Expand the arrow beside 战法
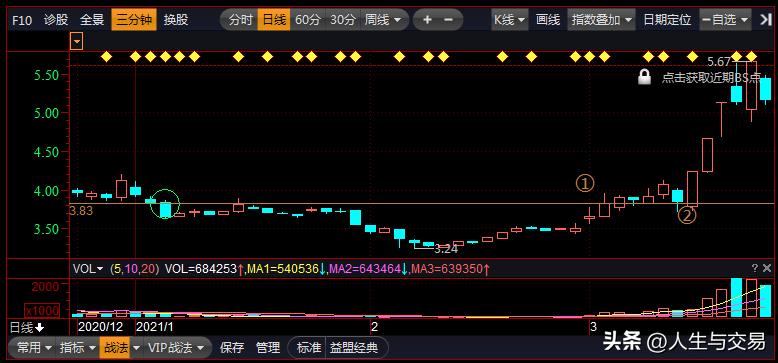Screen dimensions: 778x363 pos(136,348)
